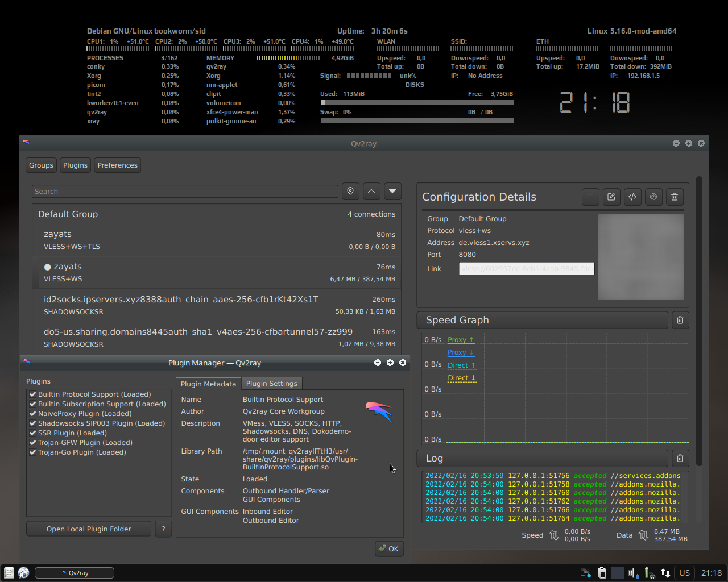
Task: Click the Library Path text in Plugin Metadata
Action: 300,459
